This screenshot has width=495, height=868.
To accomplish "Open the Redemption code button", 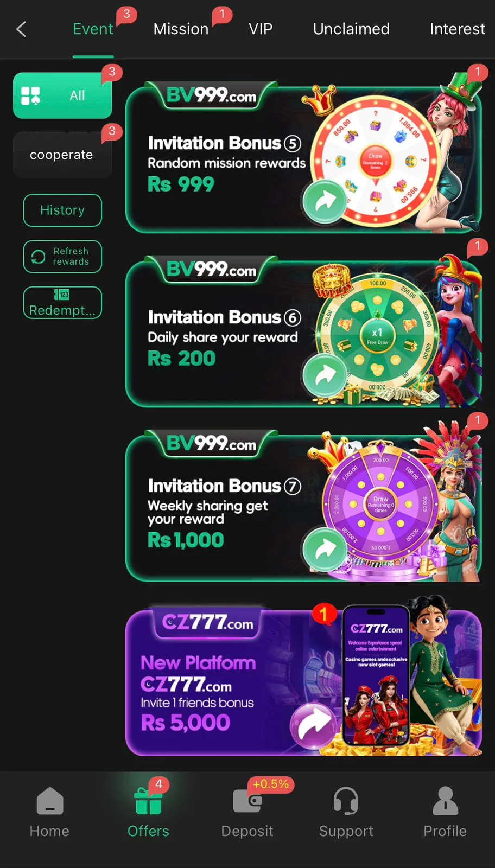I will [62, 303].
